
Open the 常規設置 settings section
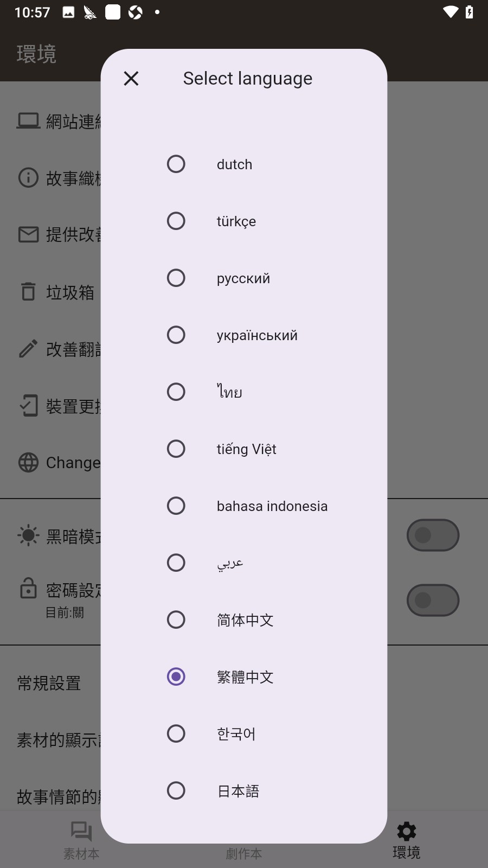pos(48,682)
